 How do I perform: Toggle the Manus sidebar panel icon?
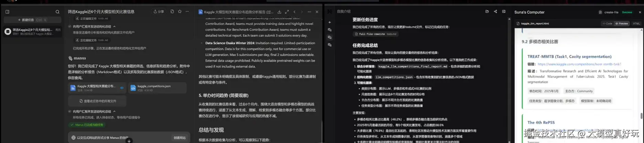7,12
